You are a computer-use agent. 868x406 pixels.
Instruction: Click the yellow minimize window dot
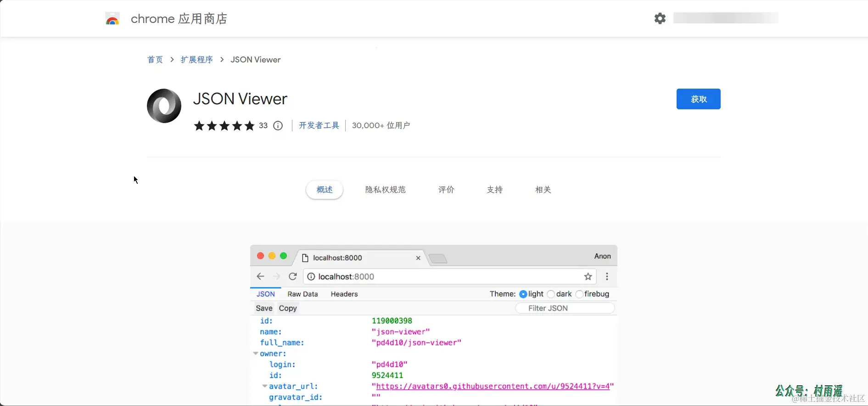tap(272, 256)
